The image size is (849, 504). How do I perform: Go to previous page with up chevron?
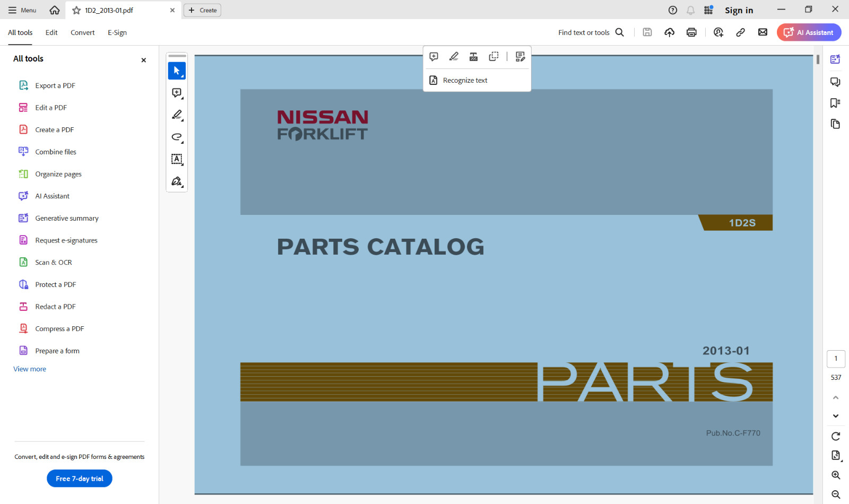point(836,397)
